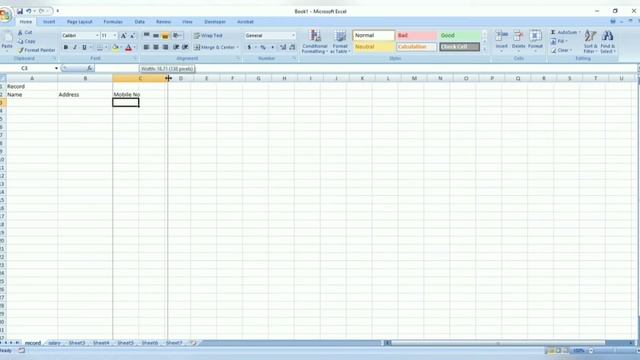
Task: Copy the selected cell
Action: coord(27,41)
